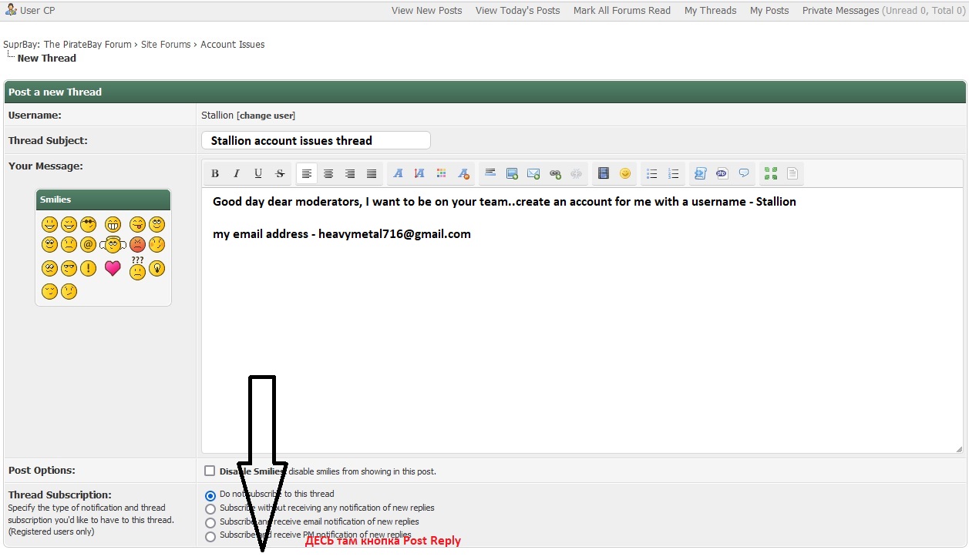Insert a bulleted list

(x=651, y=174)
